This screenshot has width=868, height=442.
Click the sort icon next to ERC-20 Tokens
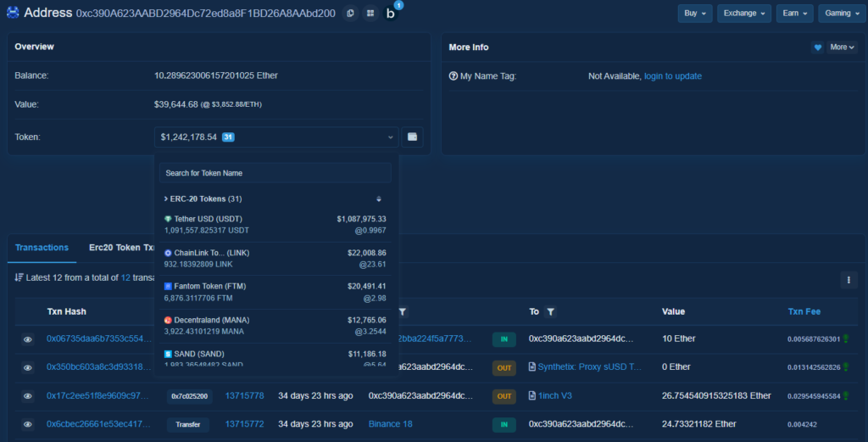click(379, 199)
